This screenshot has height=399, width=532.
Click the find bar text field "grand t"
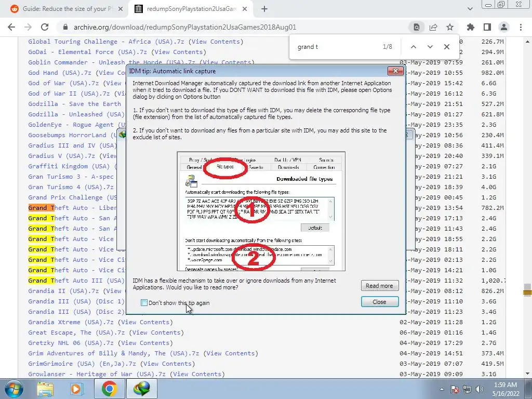(x=336, y=47)
